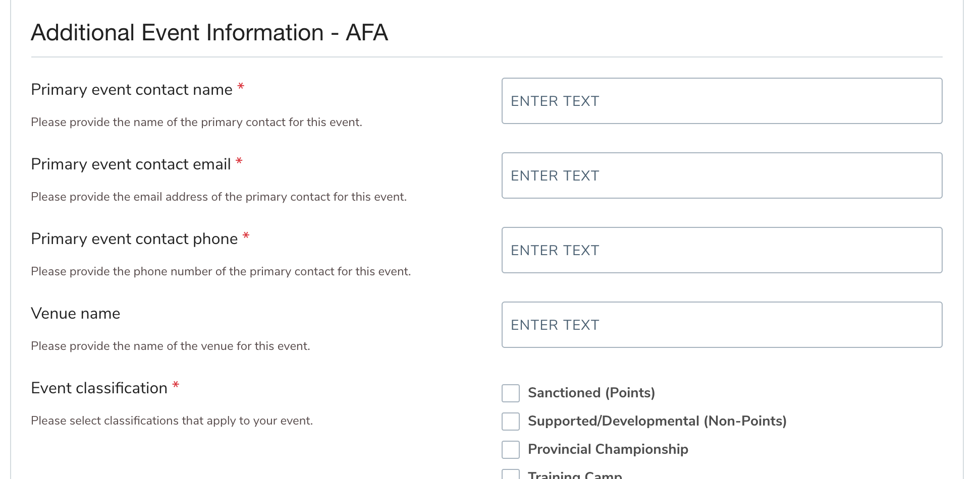This screenshot has width=980, height=479.
Task: Click the Primary event contact name text field
Action: [x=722, y=101]
